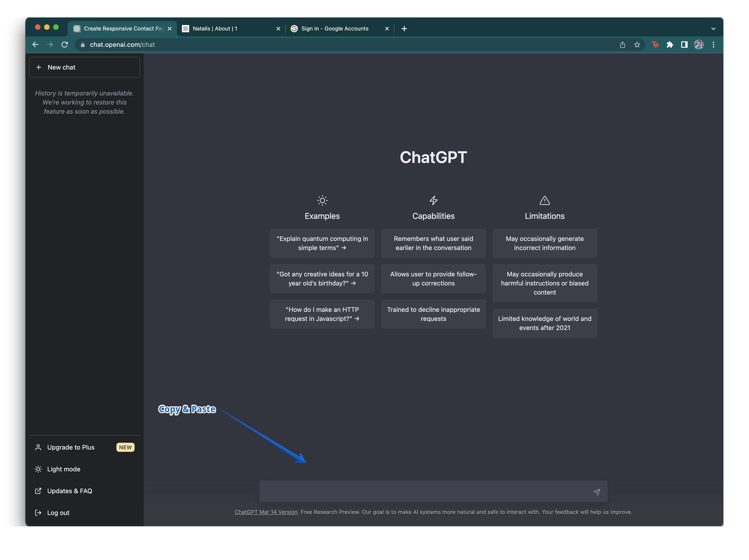Screen dimensions: 749x560
Task: Click the "History is temporarily unavailable" notice
Action: pyautogui.click(x=84, y=102)
